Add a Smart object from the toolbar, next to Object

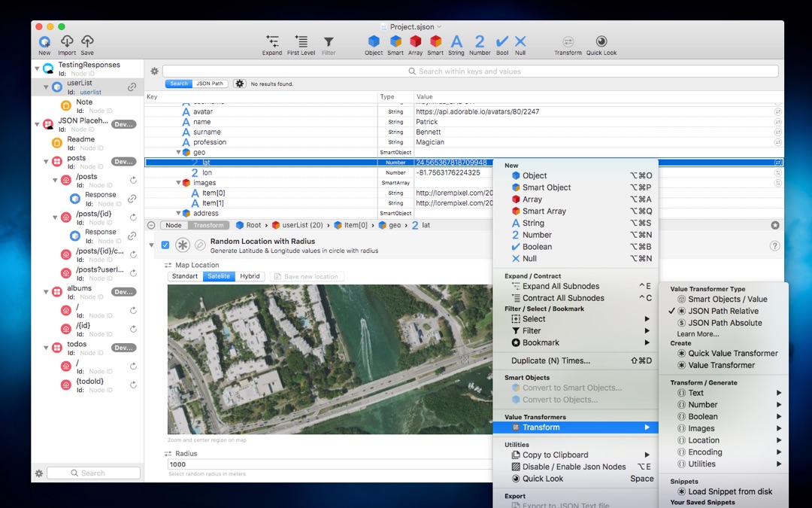395,41
